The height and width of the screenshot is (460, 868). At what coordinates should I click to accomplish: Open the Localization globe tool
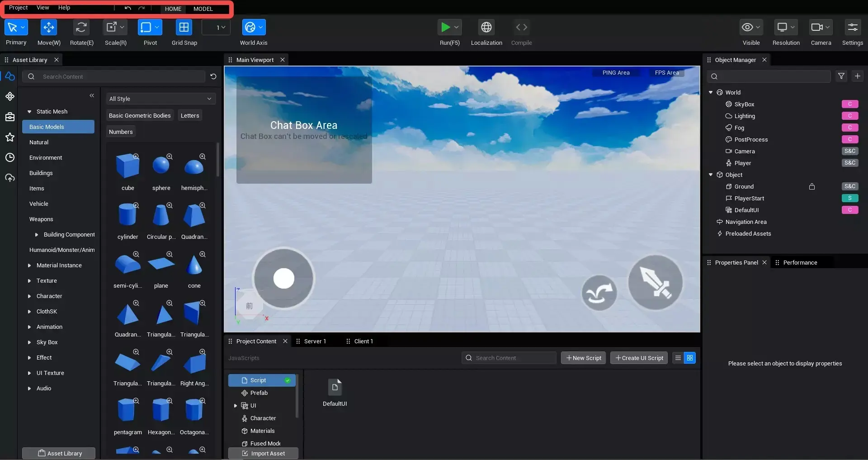(x=486, y=27)
